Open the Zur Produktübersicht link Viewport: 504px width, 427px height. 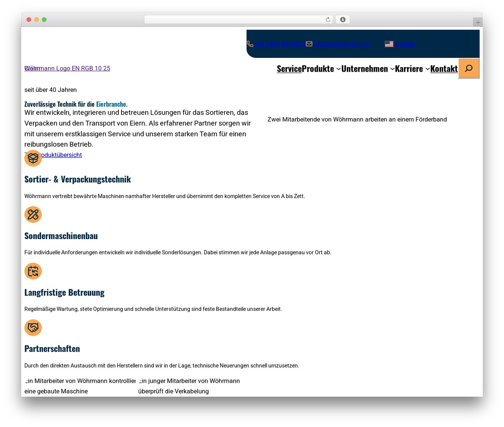click(x=53, y=155)
